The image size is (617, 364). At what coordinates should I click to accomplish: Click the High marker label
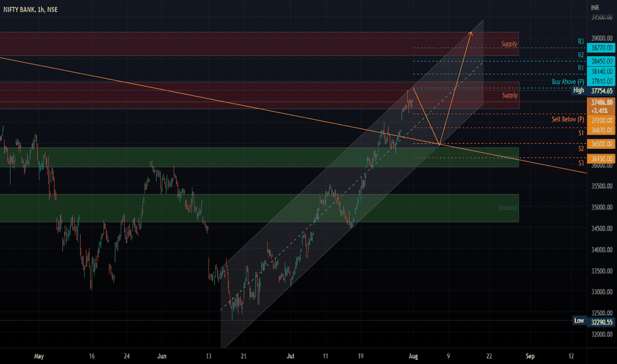coord(579,91)
